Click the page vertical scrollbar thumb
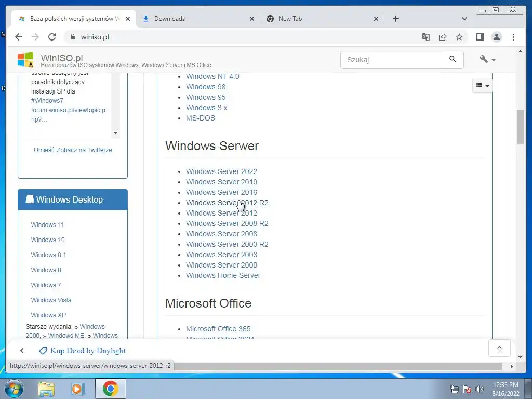This screenshot has height=399, width=532. click(x=520, y=127)
